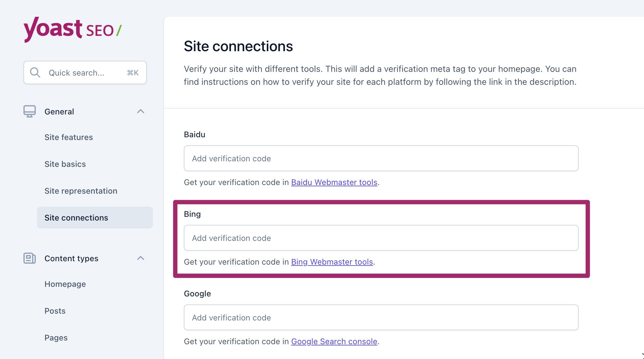Expand the Homepage tree item
Viewport: 644px width, 359px height.
point(65,283)
